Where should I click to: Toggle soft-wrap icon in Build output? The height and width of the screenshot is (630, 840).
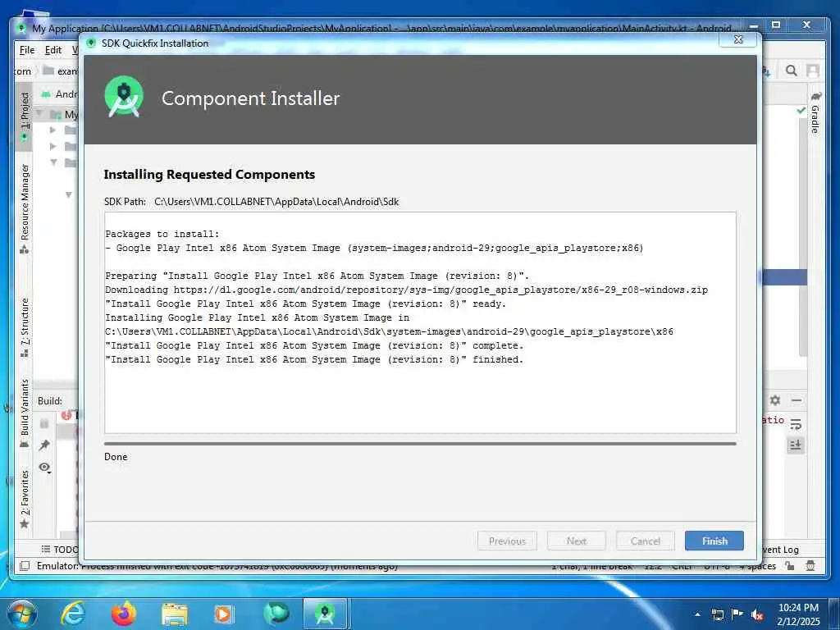(796, 424)
